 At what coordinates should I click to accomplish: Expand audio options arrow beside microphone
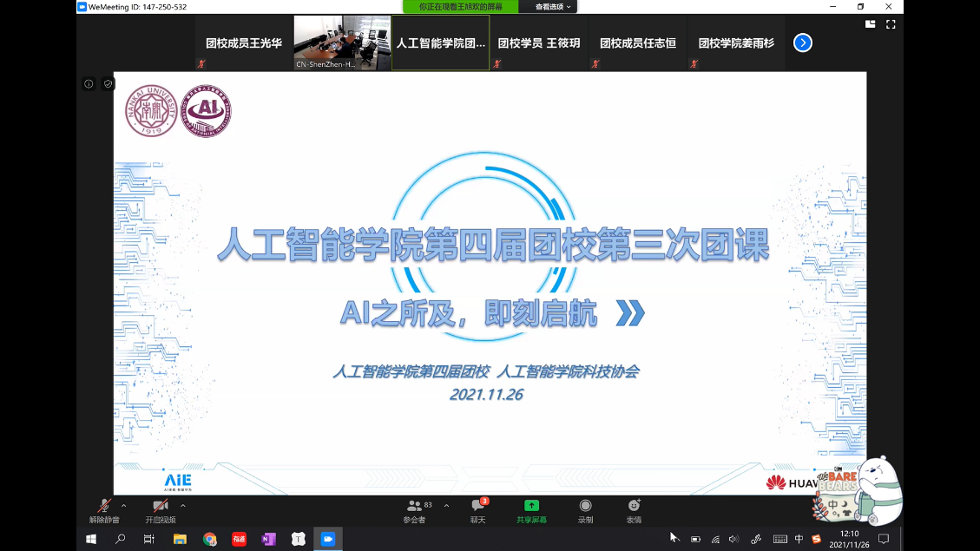123,505
